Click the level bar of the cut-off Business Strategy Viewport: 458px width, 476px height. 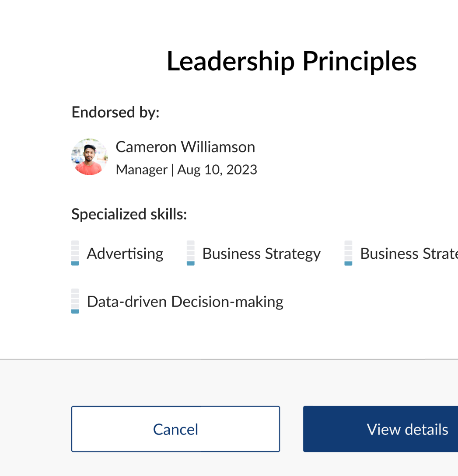coord(348,253)
